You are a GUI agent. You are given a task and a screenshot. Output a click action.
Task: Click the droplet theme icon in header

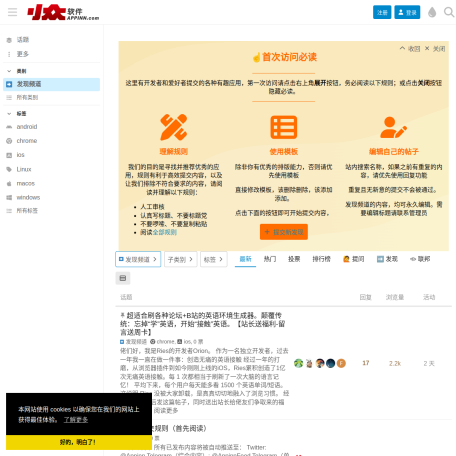432,12
